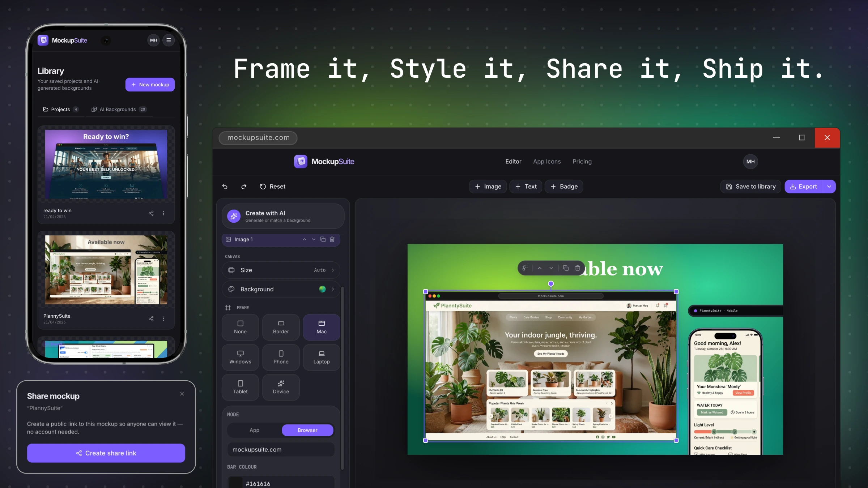Viewport: 868px width, 488px height.
Task: Click move down arrow in canvas floating toolbar
Action: click(x=551, y=268)
